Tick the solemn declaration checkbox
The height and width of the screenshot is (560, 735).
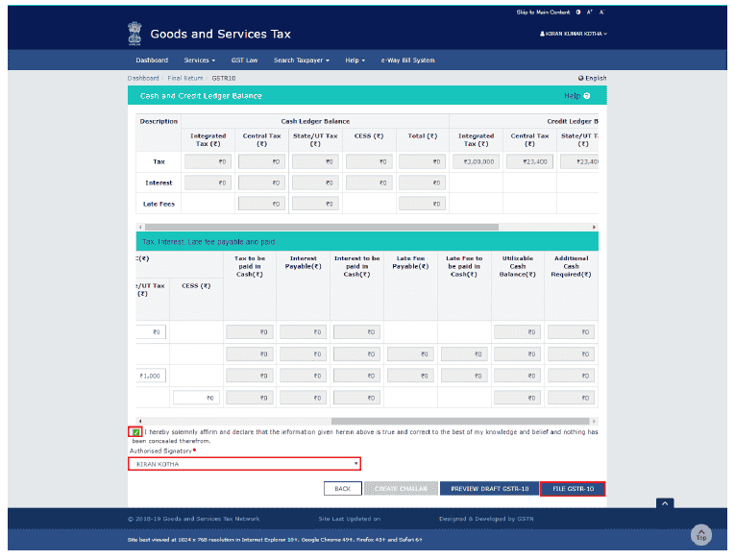pos(135,432)
